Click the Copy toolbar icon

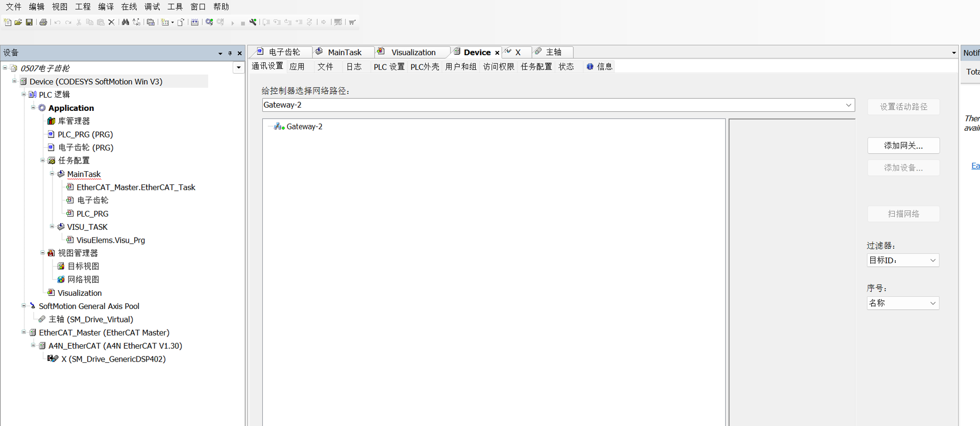coord(90,22)
